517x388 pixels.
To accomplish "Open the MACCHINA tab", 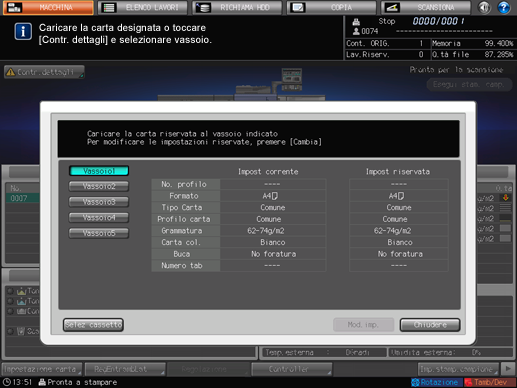I will coord(48,8).
